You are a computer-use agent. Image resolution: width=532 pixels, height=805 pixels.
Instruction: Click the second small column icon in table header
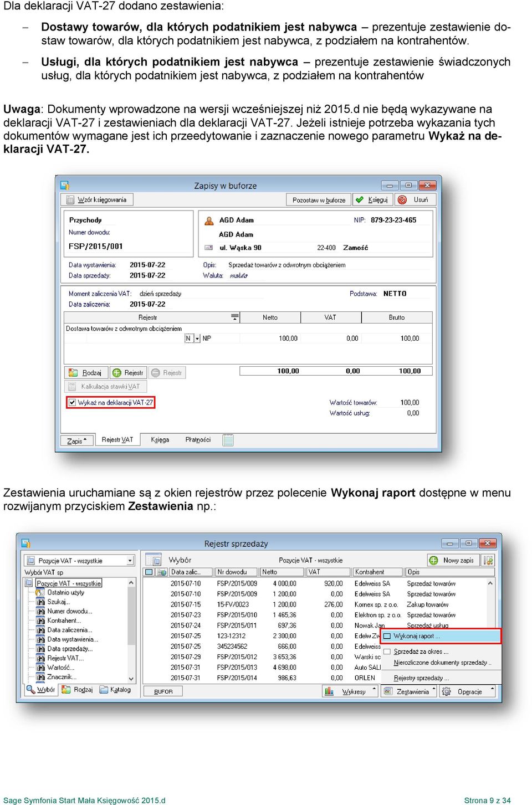[161, 572]
